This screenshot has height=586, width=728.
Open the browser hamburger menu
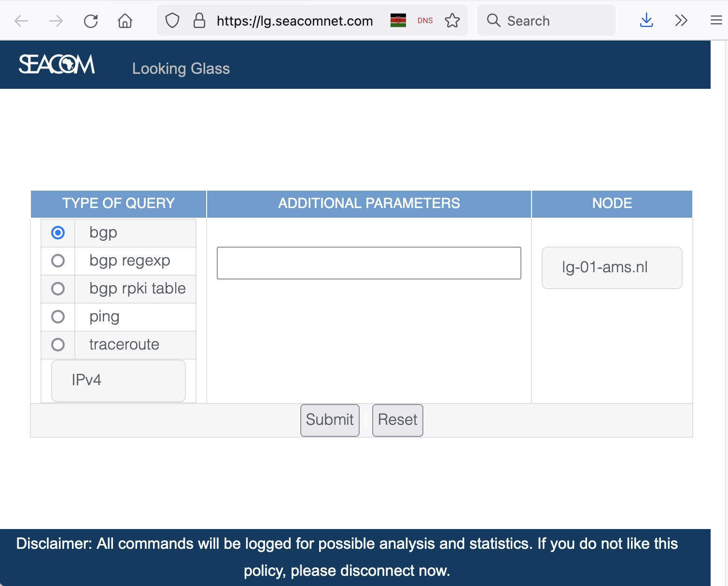(x=716, y=21)
